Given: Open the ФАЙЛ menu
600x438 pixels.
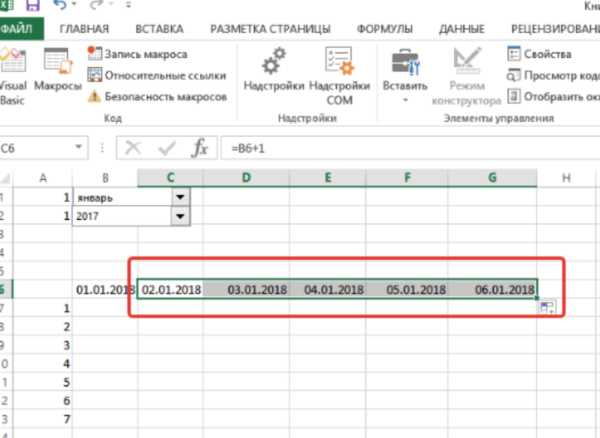Looking at the screenshot, I should (x=17, y=29).
